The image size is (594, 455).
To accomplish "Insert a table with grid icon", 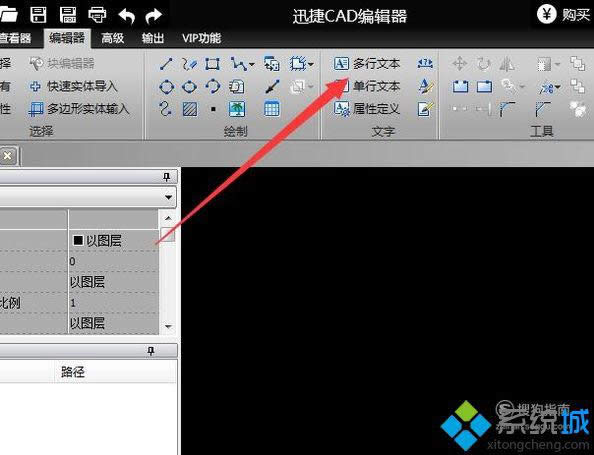I will [x=272, y=109].
